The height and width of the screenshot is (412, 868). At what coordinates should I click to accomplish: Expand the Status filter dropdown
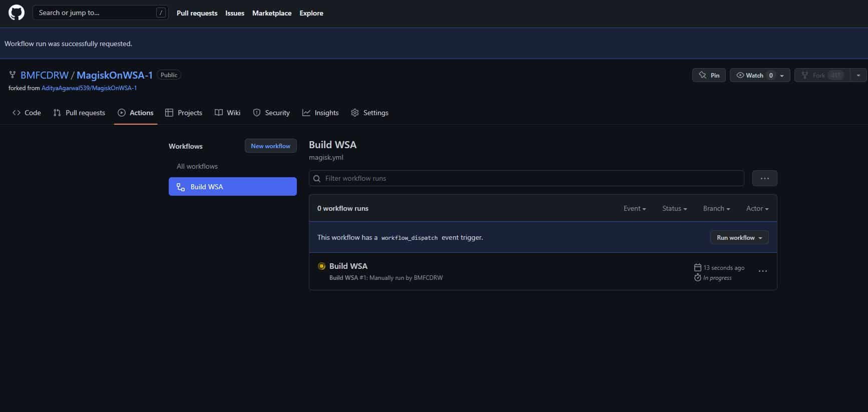[x=674, y=208]
